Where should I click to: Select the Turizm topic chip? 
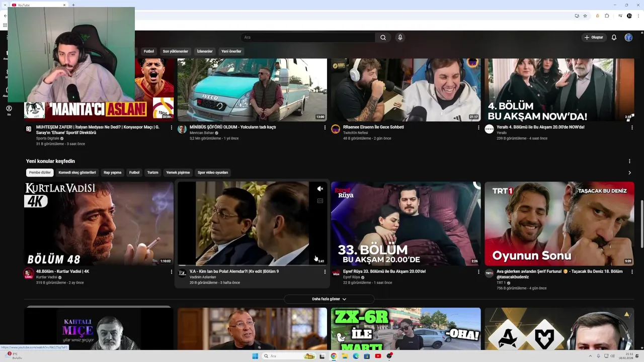152,172
